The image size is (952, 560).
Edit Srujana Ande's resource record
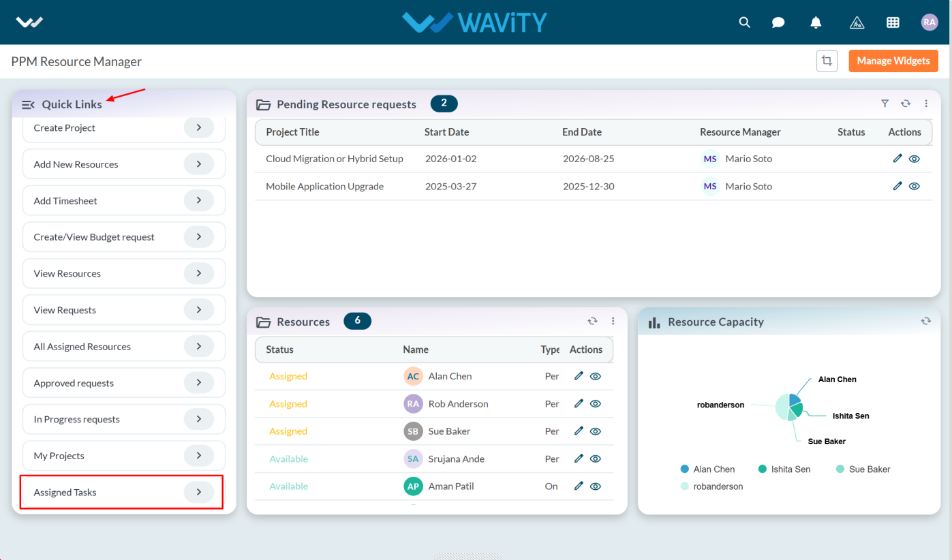pyautogui.click(x=579, y=458)
